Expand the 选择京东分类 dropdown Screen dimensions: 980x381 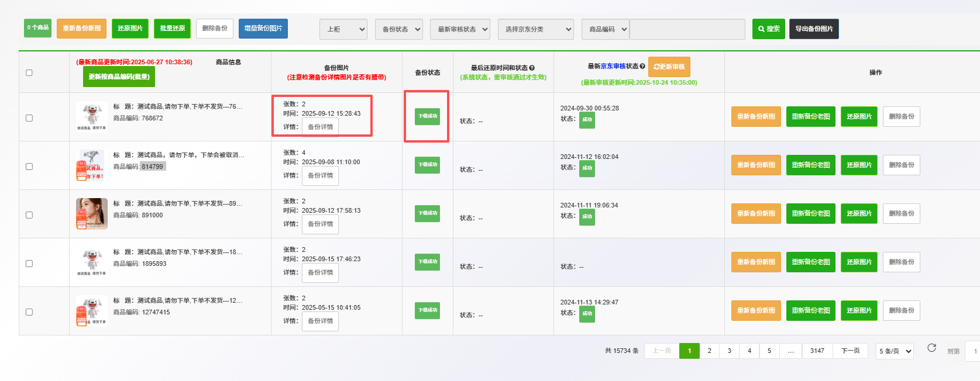pyautogui.click(x=535, y=29)
